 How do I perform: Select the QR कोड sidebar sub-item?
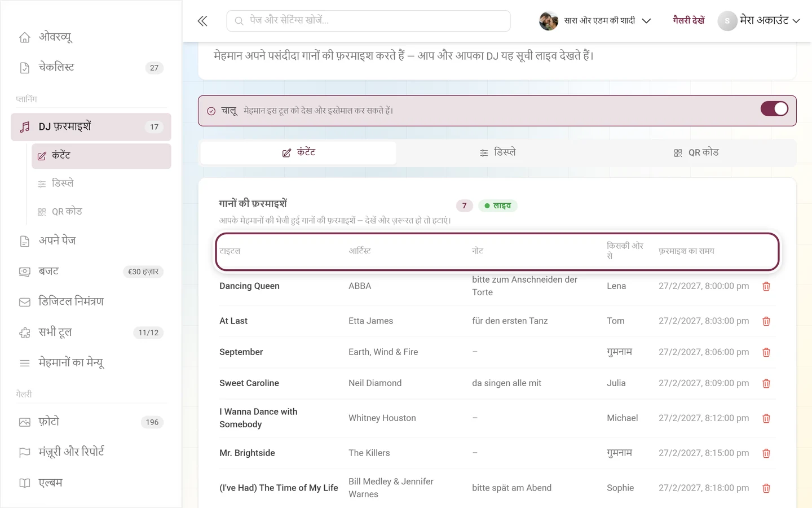(101, 212)
